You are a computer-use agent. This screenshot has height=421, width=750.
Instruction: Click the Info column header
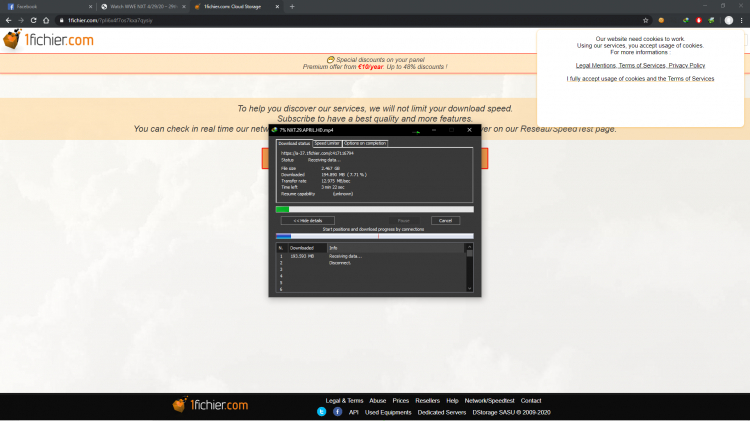click(x=395, y=248)
